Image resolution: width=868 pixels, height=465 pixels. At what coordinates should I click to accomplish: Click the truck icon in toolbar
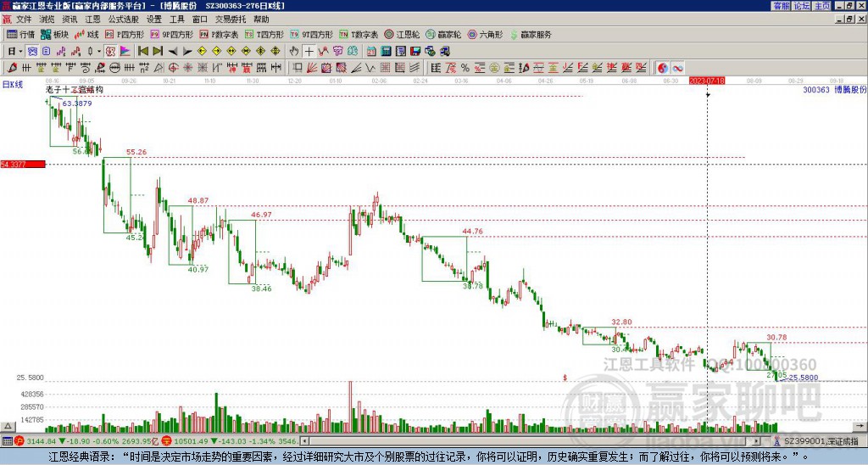pyautogui.click(x=445, y=52)
